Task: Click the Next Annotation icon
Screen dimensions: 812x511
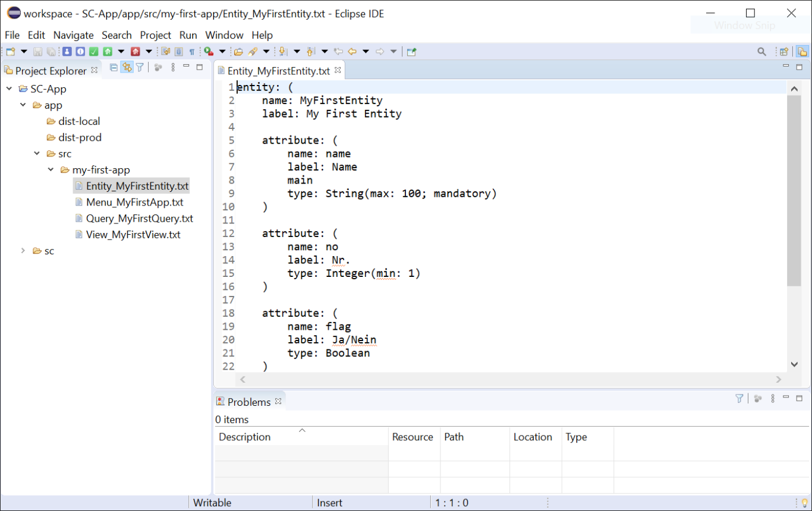Action: (283, 52)
